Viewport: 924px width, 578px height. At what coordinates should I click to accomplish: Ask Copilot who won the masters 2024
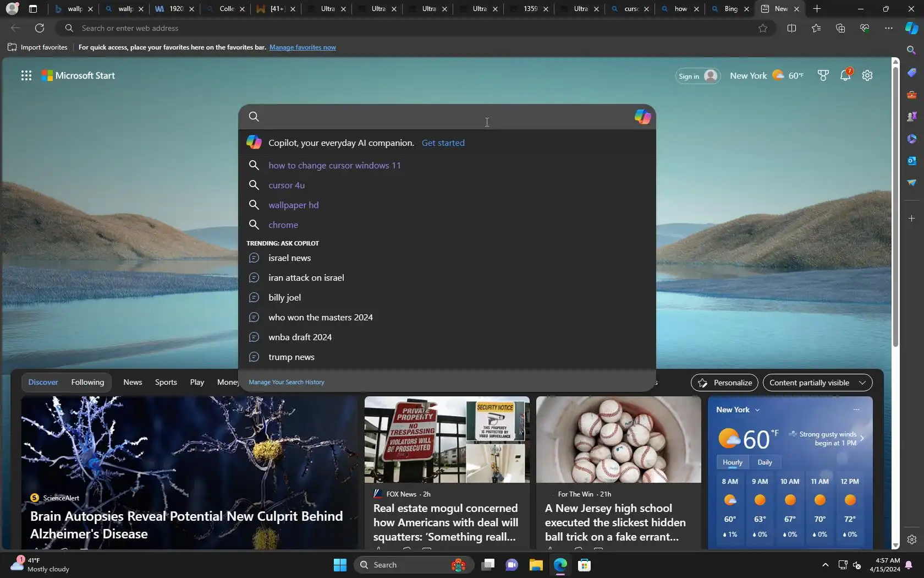click(x=447, y=317)
